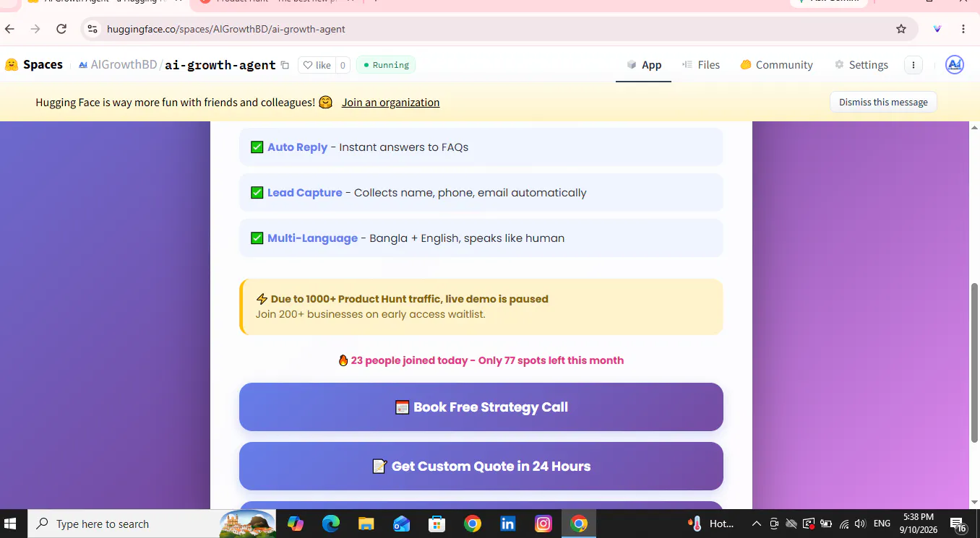Open the notification center icon
The width and height of the screenshot is (980, 538).
[958, 524]
